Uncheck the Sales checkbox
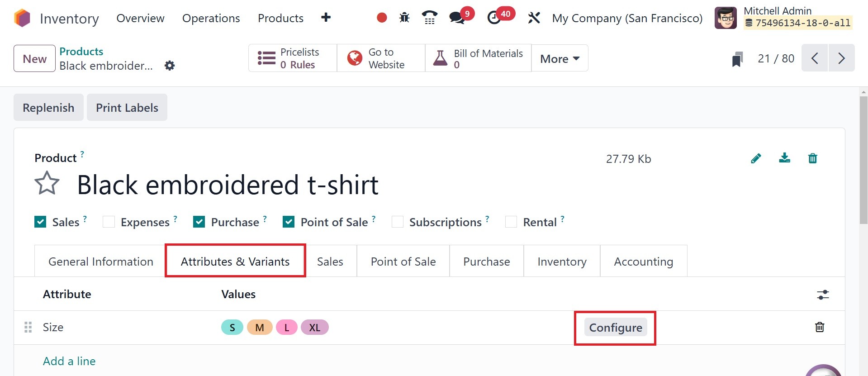 pos(40,222)
